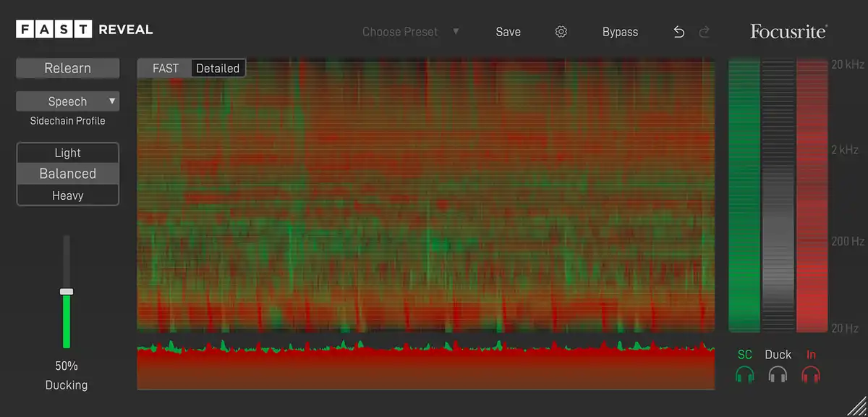Switch to the Detailed view tab
The image size is (868, 417).
point(218,68)
